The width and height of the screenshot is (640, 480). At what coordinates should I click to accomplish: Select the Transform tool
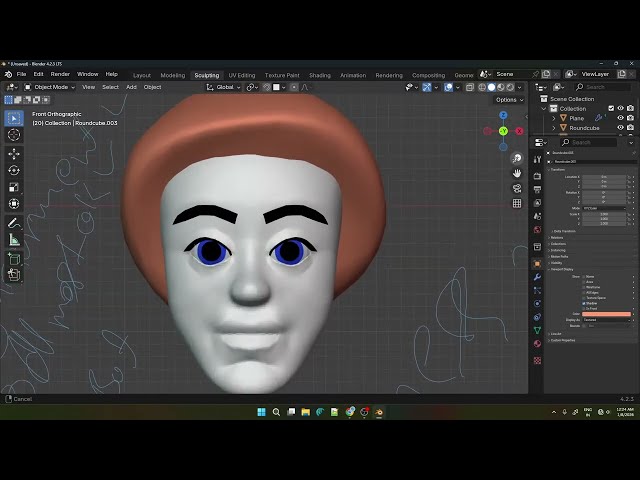click(14, 203)
